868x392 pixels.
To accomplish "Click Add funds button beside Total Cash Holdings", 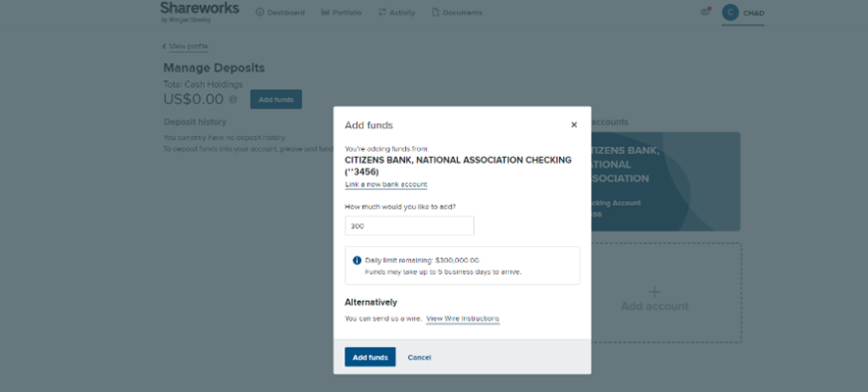I will [x=276, y=99].
